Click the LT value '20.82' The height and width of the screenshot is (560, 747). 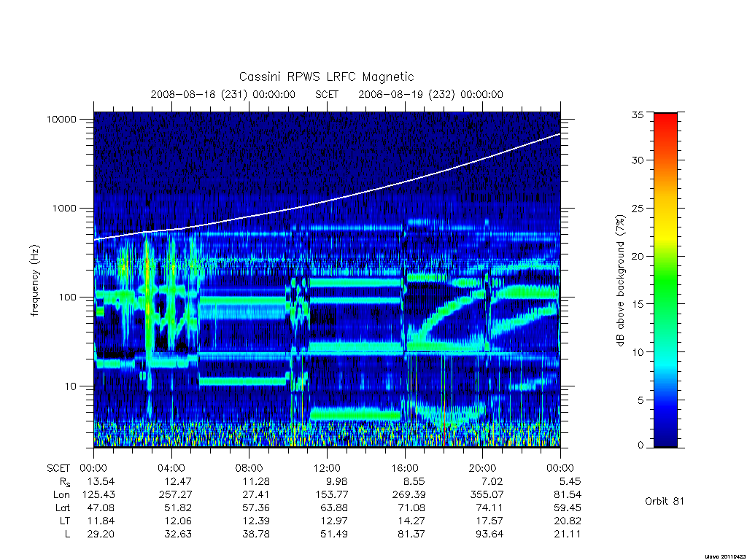pos(567,521)
